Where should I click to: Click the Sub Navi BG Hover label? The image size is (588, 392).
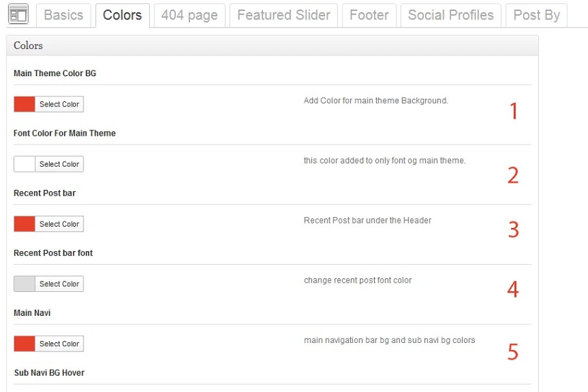(49, 373)
